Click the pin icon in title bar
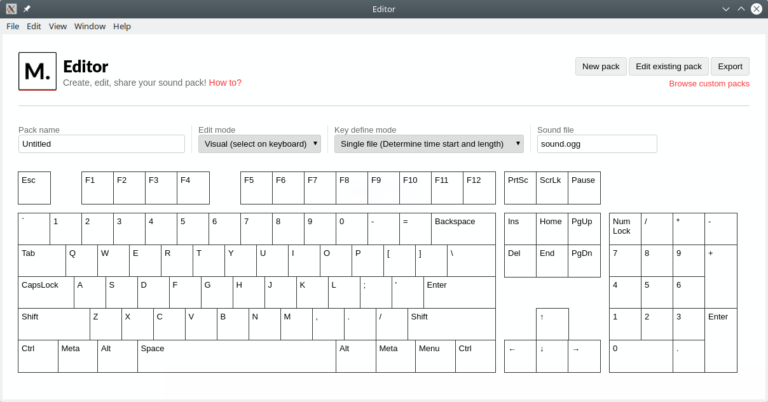The image size is (768, 402). tap(27, 9)
